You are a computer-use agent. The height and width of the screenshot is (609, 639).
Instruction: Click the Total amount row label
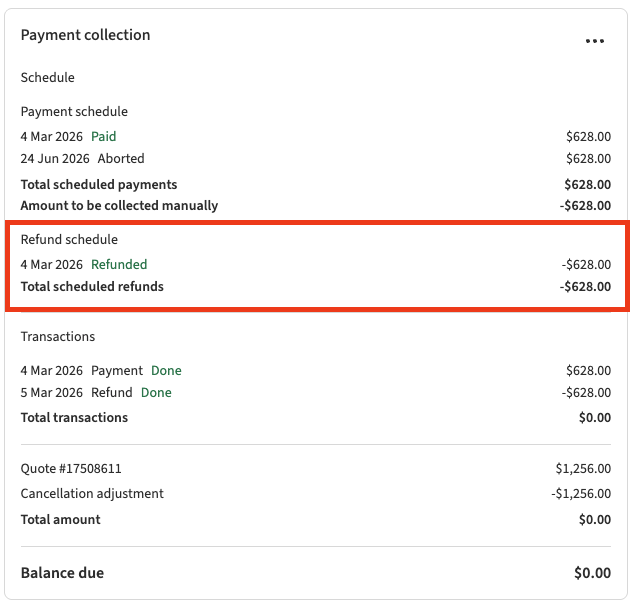tap(61, 520)
